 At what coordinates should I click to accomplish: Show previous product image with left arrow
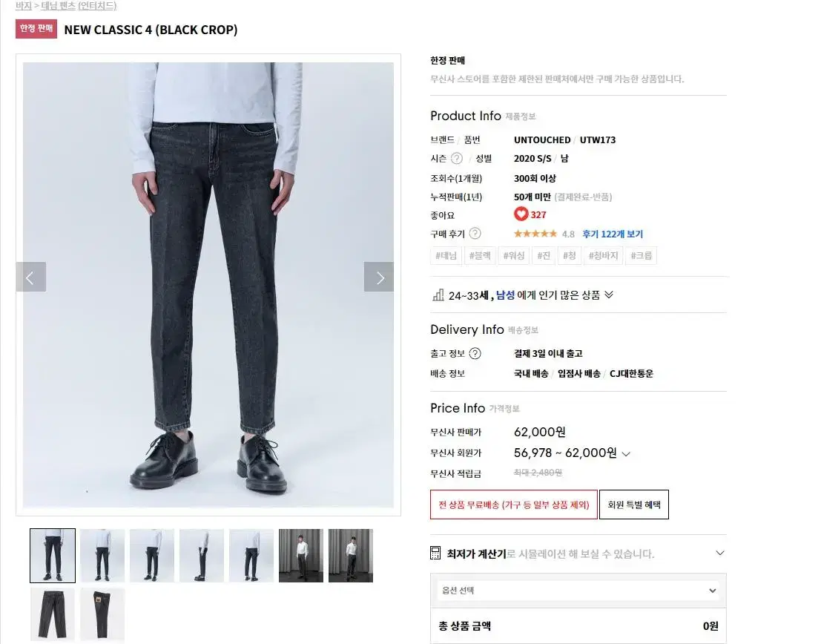click(31, 277)
